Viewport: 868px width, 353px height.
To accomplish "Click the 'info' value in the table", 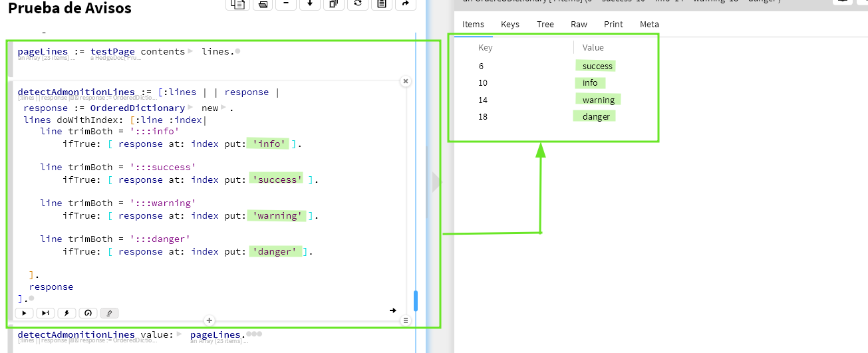I will coord(590,82).
